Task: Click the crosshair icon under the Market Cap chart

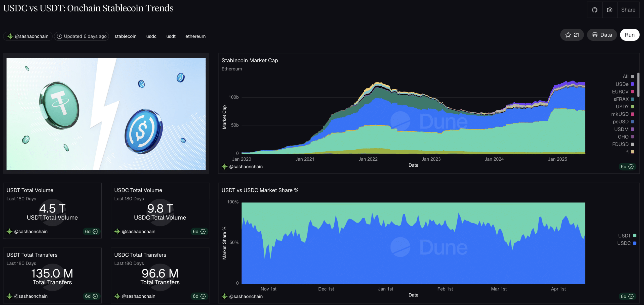Action: click(x=224, y=166)
